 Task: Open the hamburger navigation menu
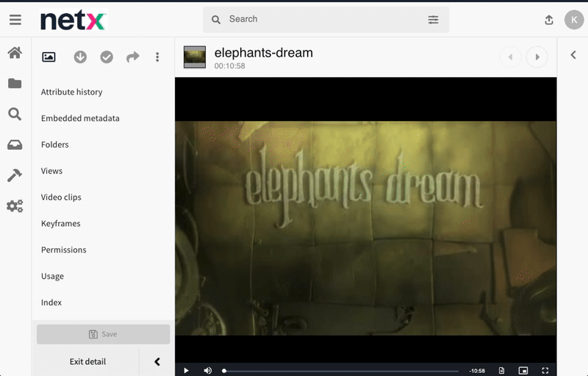click(x=15, y=20)
